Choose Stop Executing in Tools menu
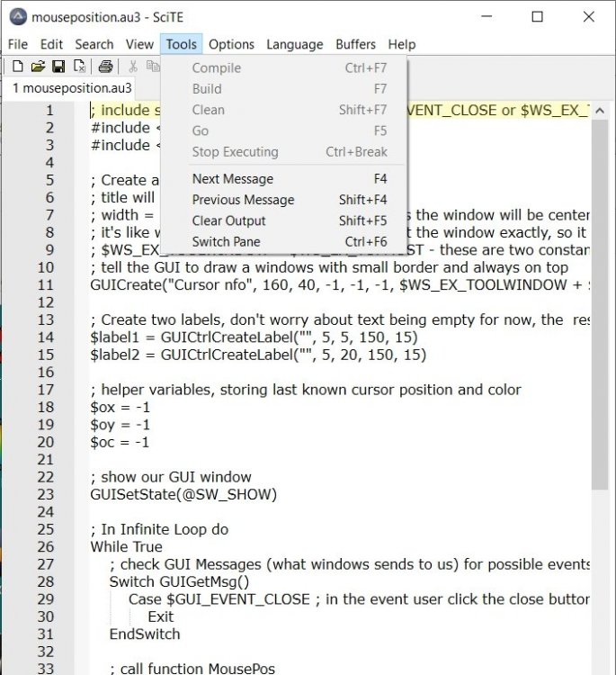Viewport: 616px width, 675px height. point(284,152)
